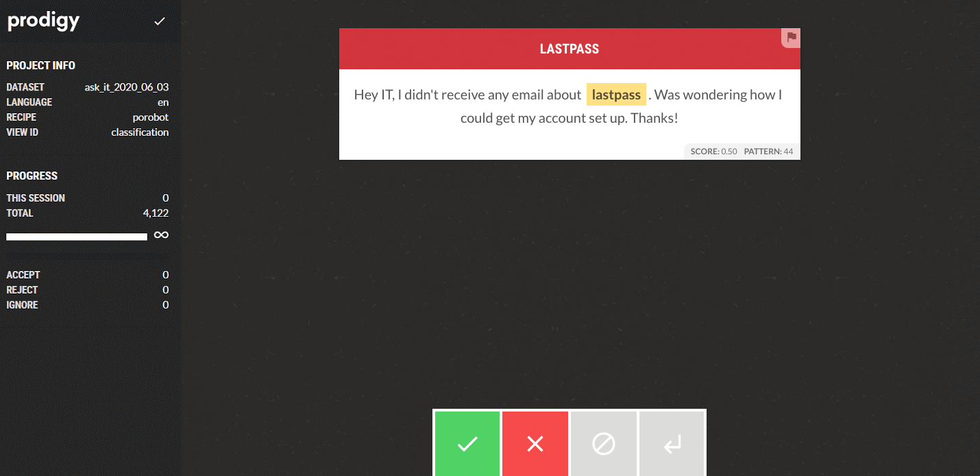Select the highlighted 'lastpass' token
The height and width of the screenshot is (476, 980).
(x=616, y=95)
